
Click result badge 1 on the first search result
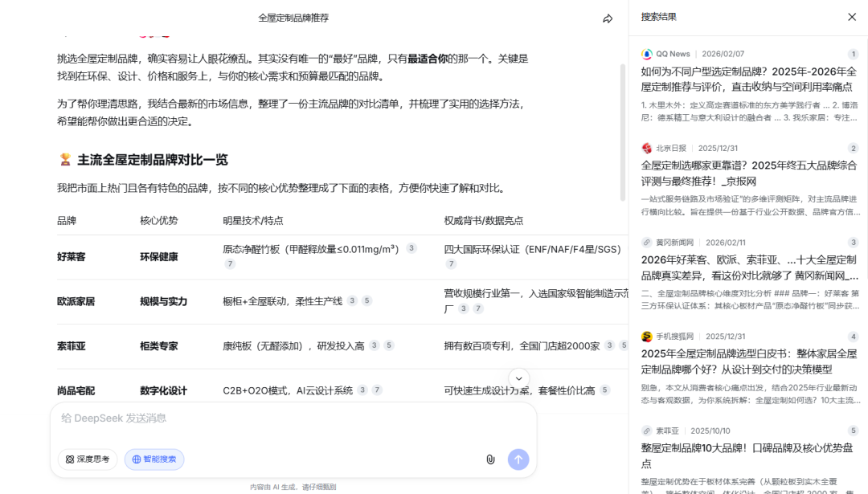854,53
